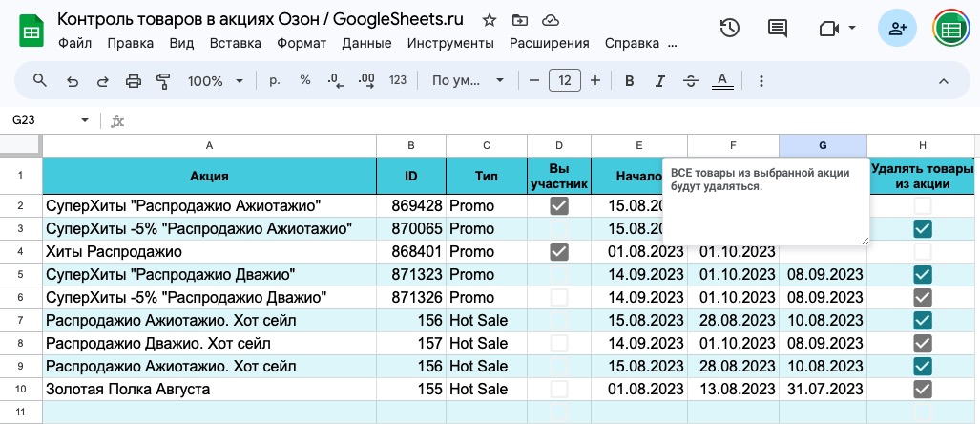The width and height of the screenshot is (980, 424).
Task: Click the font size field
Action: pyautogui.click(x=565, y=81)
